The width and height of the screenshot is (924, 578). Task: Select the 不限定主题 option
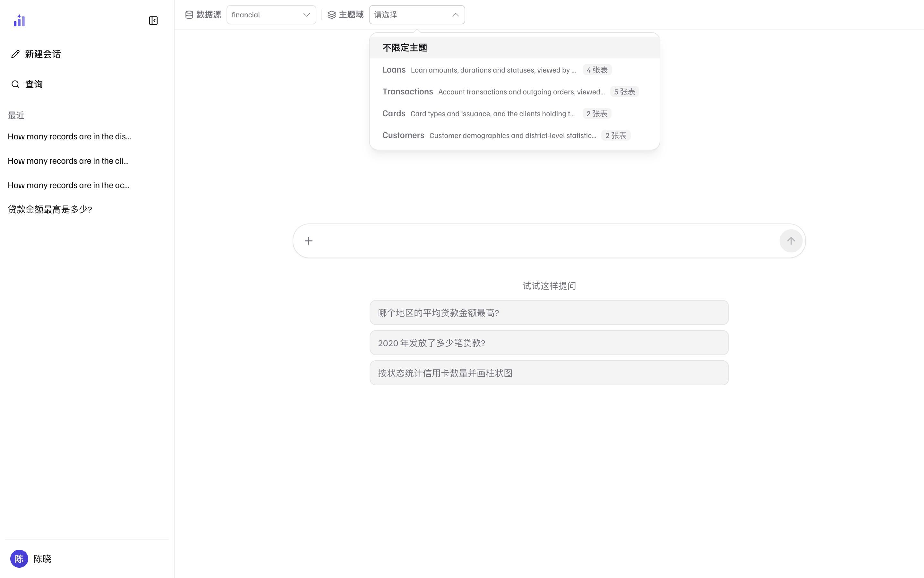514,48
